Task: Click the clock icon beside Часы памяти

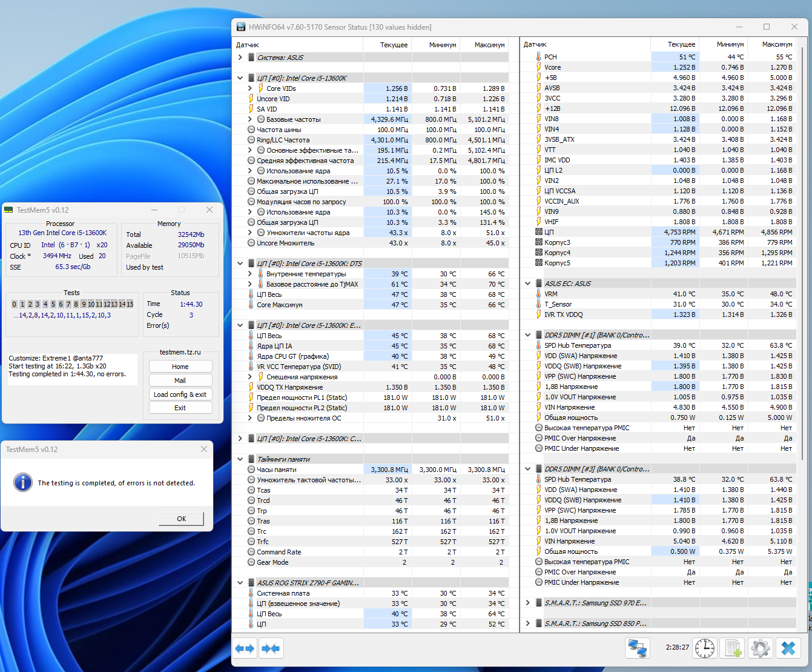Action: click(251, 470)
